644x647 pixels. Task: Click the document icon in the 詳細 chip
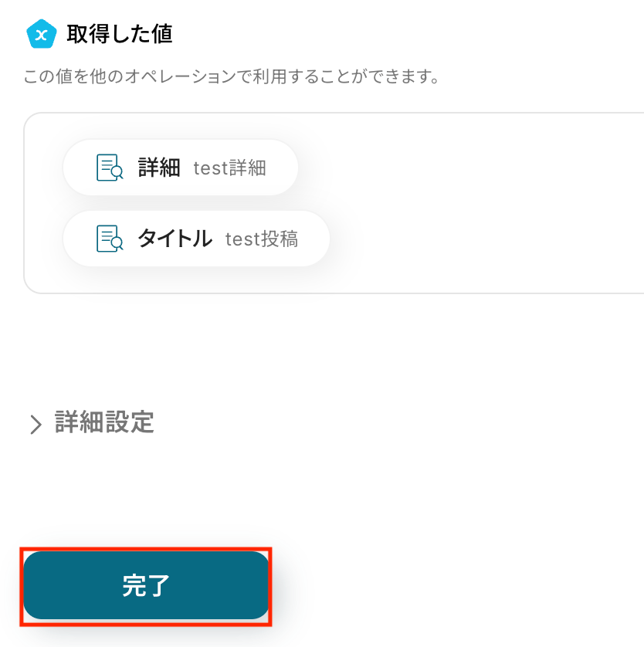point(109,168)
